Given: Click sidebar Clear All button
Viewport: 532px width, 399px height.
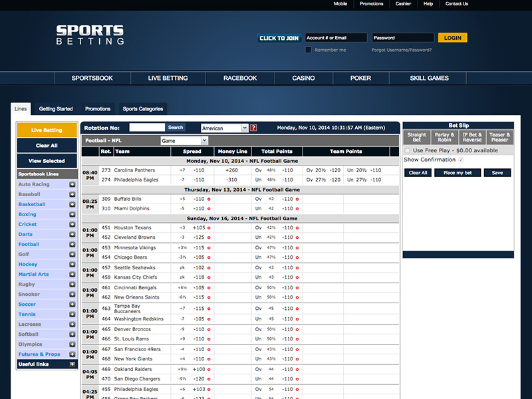Looking at the screenshot, I should tap(47, 146).
